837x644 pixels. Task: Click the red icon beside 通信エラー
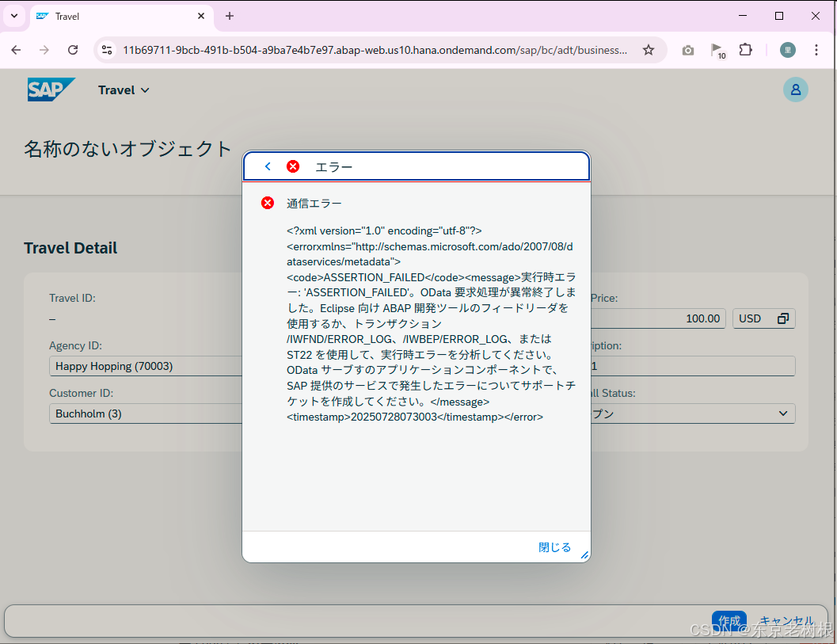point(268,203)
